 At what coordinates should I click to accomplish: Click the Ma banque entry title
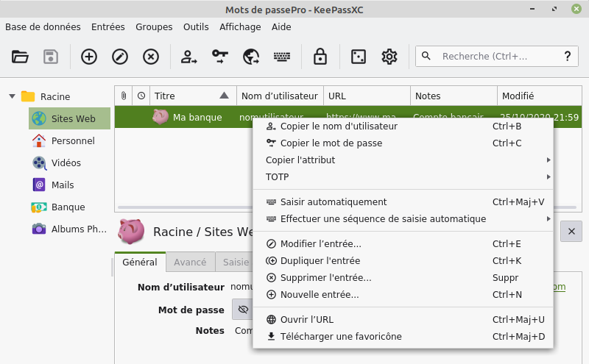point(197,118)
